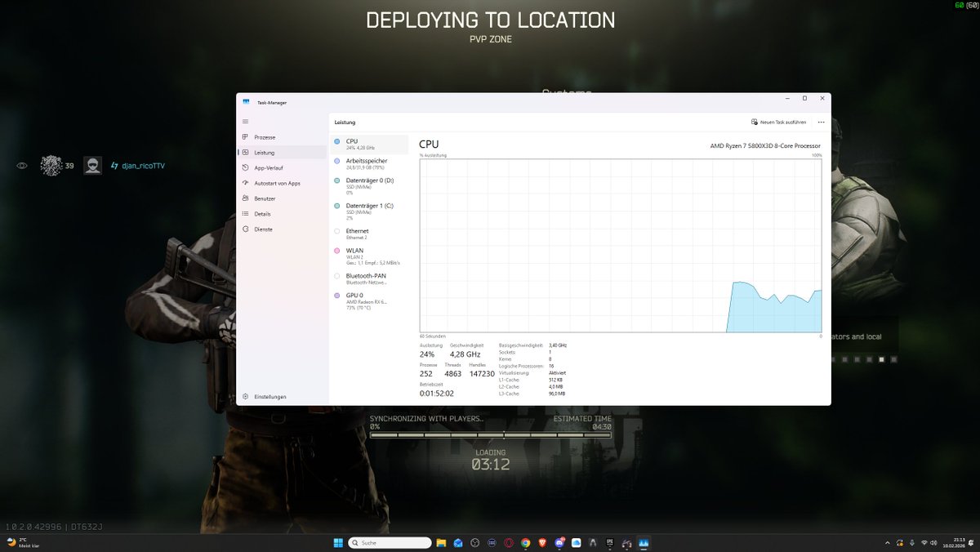Select the CPU performance entry

(369, 145)
